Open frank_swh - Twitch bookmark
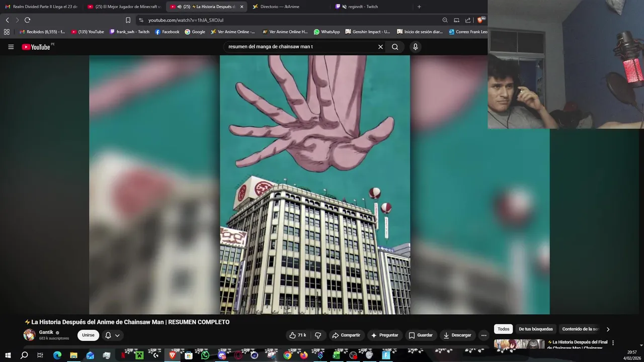Image resolution: width=644 pixels, height=362 pixels. click(x=129, y=32)
